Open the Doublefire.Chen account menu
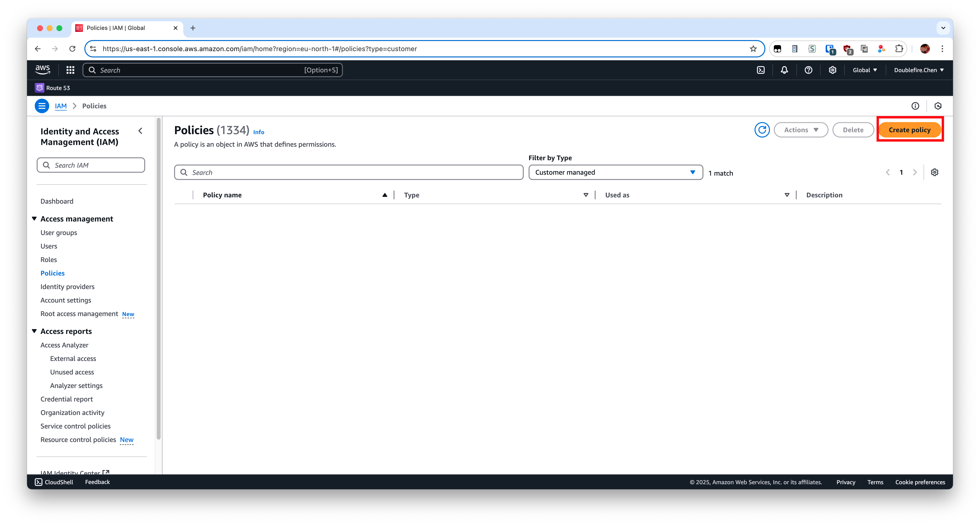Image resolution: width=980 pixels, height=525 pixels. [919, 70]
